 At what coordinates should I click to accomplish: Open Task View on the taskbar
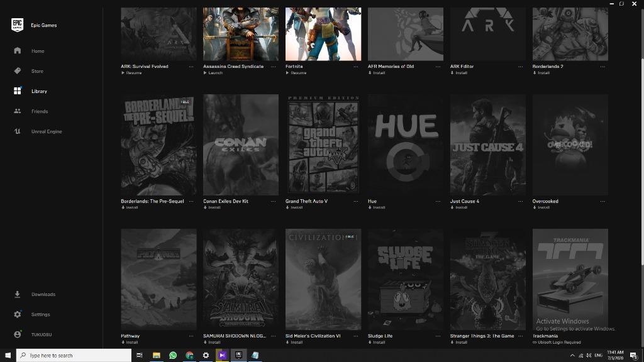pyautogui.click(x=139, y=356)
